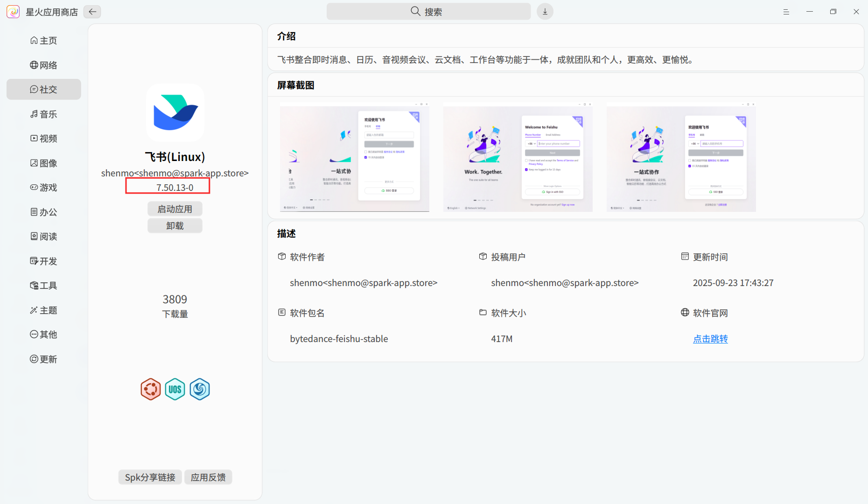868x504 pixels.
Task: Open the Welcome to Feishu screenshot
Action: pos(518,157)
